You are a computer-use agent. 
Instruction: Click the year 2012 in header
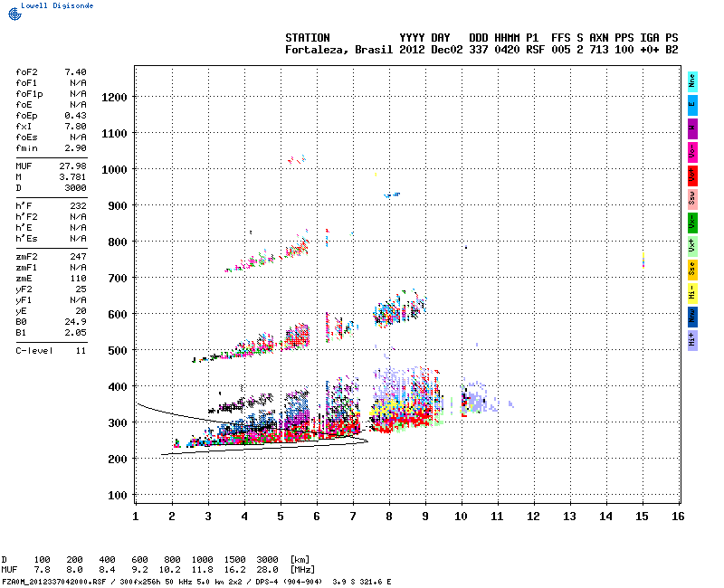[x=412, y=50]
